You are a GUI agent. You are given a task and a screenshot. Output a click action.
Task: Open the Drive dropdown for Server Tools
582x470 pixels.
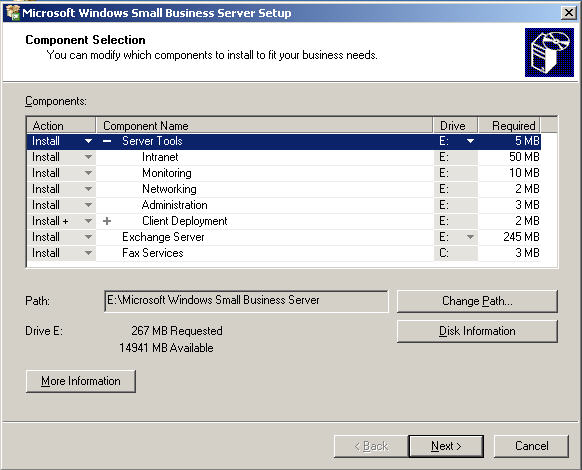click(x=470, y=141)
